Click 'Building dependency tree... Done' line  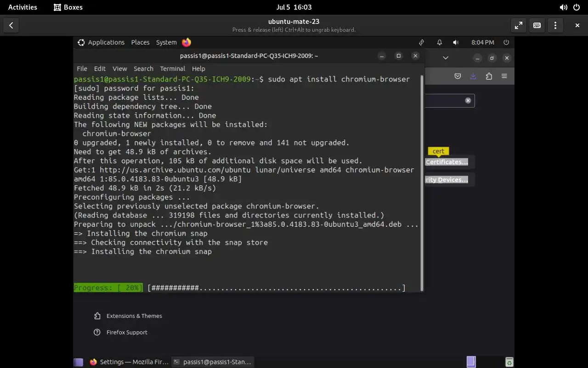pos(142,106)
